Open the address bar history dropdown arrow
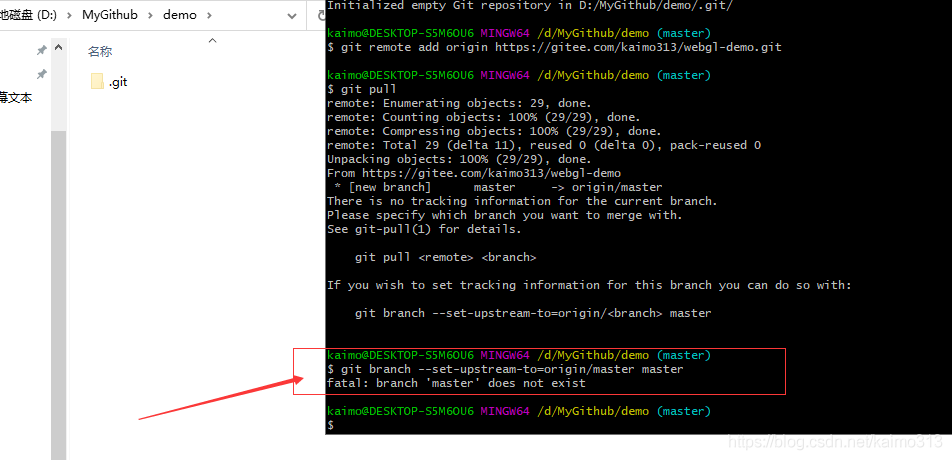The image size is (952, 460). click(291, 16)
